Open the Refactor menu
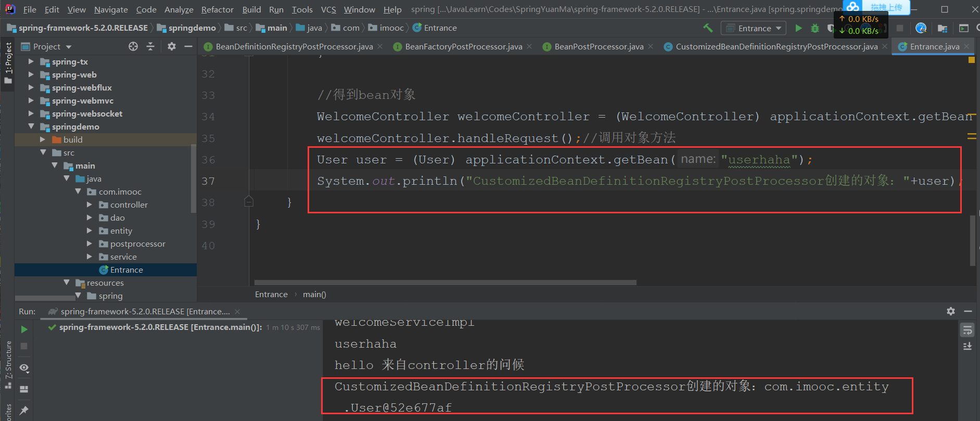The image size is (980, 421). coord(218,9)
